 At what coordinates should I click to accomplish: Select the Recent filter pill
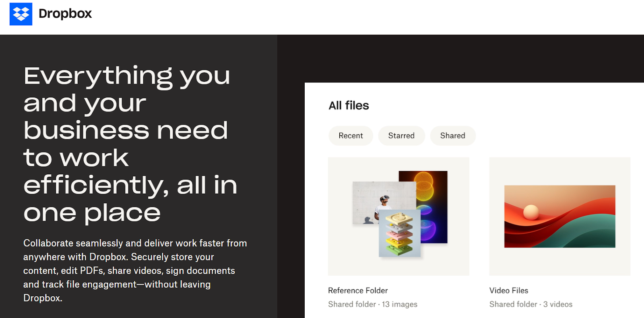point(351,136)
